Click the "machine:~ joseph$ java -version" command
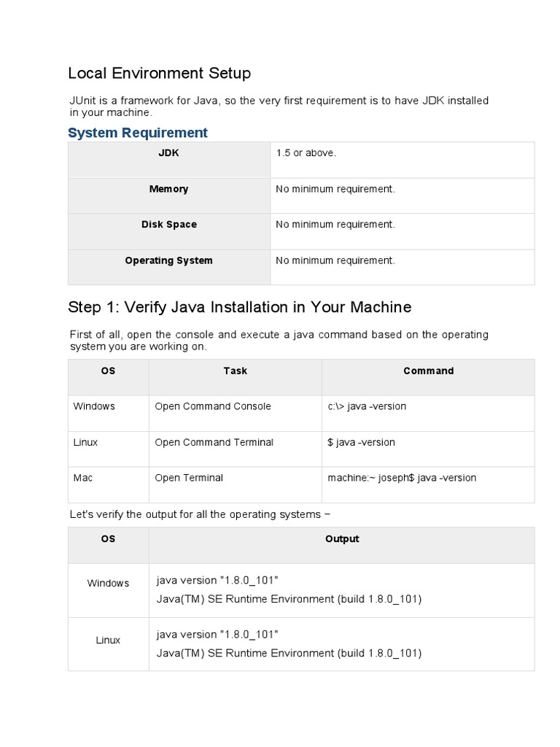 (402, 478)
